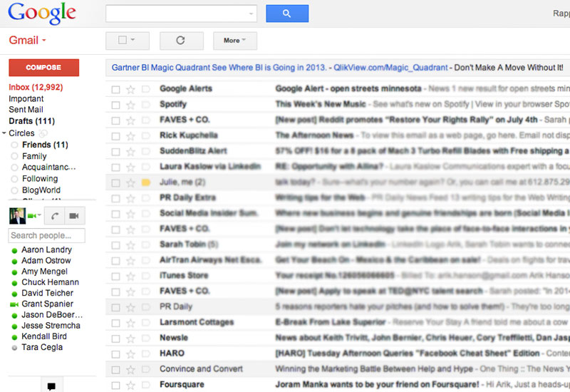Open the Gmail dropdown menu
570x392 pixels.
[x=27, y=40]
